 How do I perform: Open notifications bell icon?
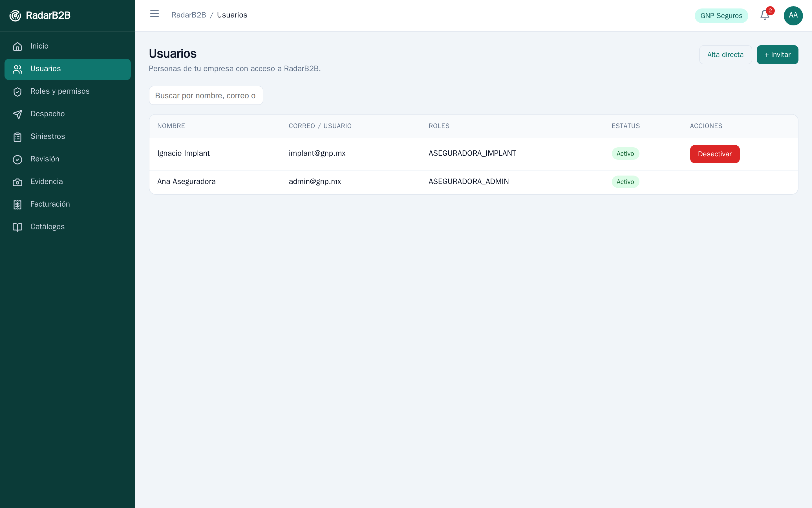pyautogui.click(x=765, y=15)
